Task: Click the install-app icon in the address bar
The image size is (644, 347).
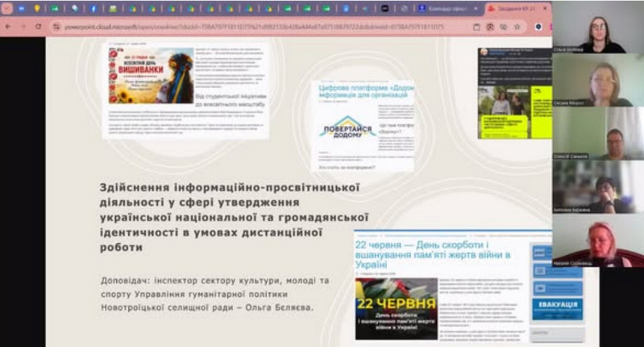Action: click(x=476, y=27)
